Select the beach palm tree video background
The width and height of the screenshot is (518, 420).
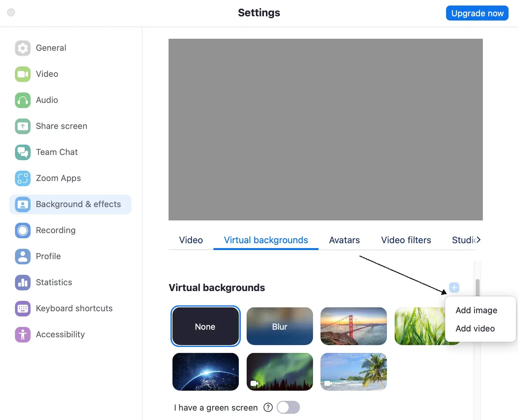coord(354,372)
